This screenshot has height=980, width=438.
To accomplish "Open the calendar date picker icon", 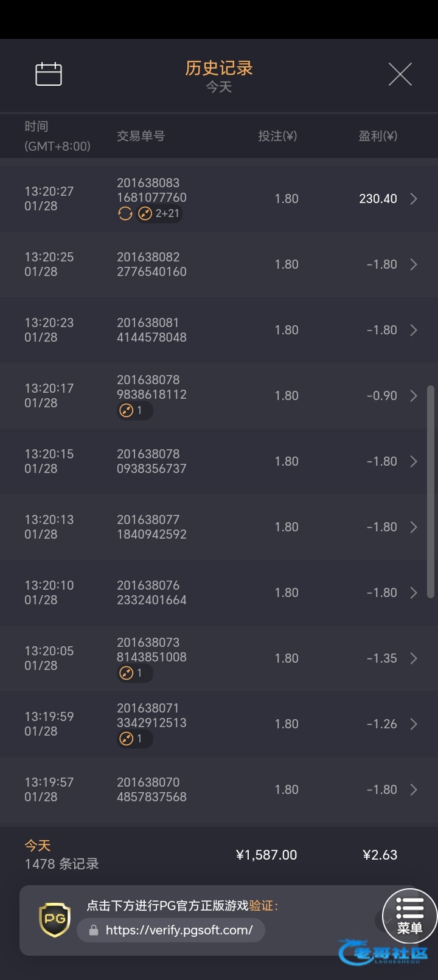I will pos(49,74).
